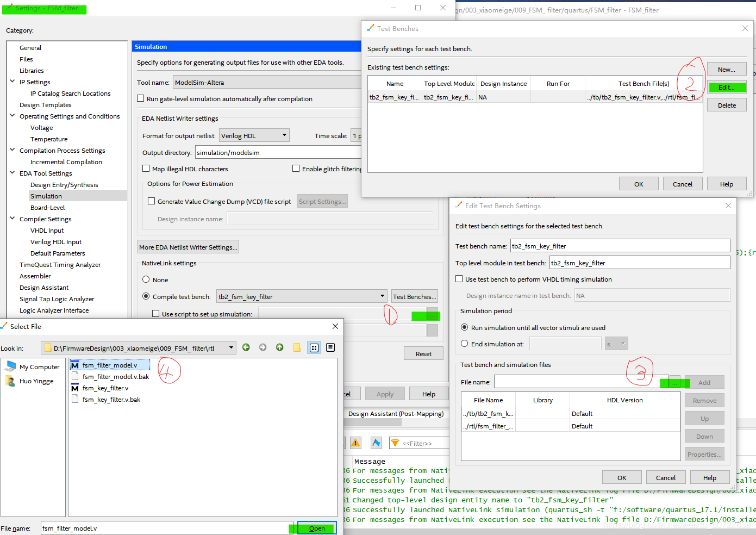Click Edit in Test Benches dialog

point(727,88)
